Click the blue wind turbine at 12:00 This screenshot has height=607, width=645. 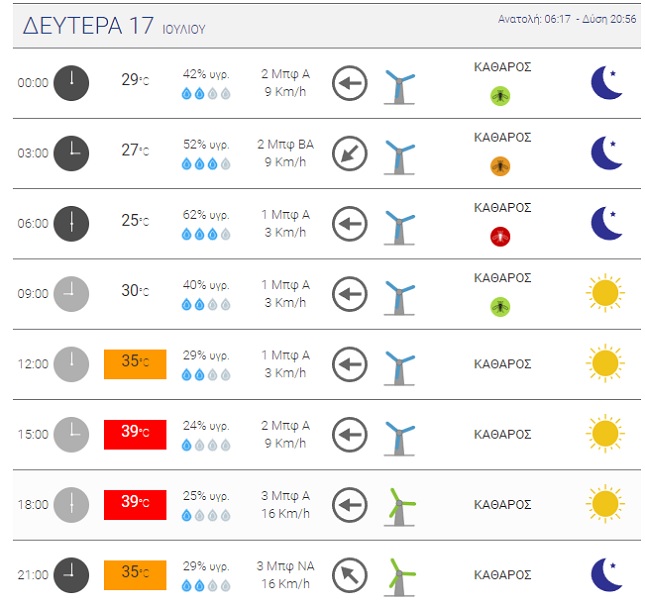point(399,367)
